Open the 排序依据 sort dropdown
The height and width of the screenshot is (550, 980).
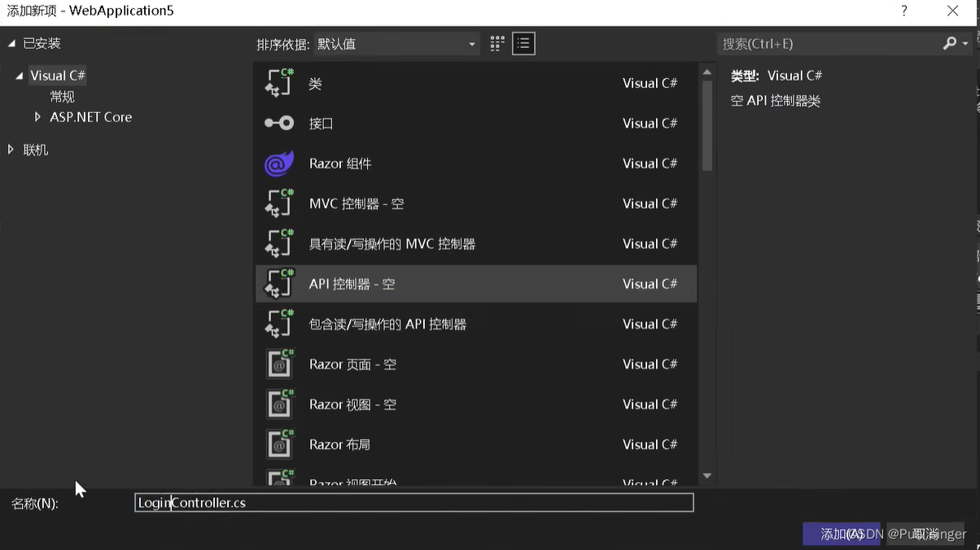pyautogui.click(x=397, y=44)
